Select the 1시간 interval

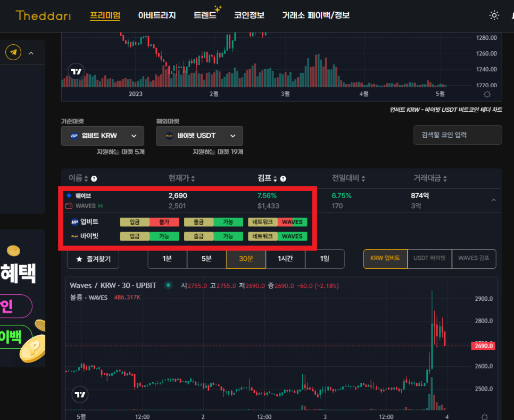pos(285,259)
